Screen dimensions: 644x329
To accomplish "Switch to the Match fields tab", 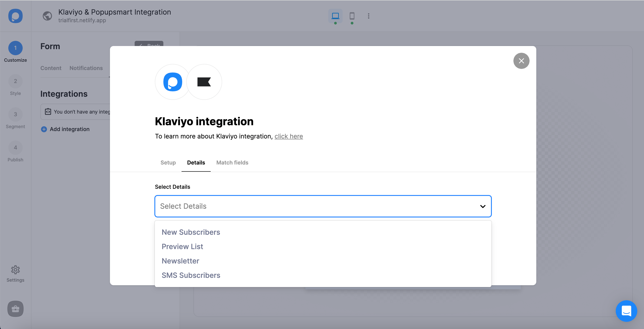I will click(232, 162).
